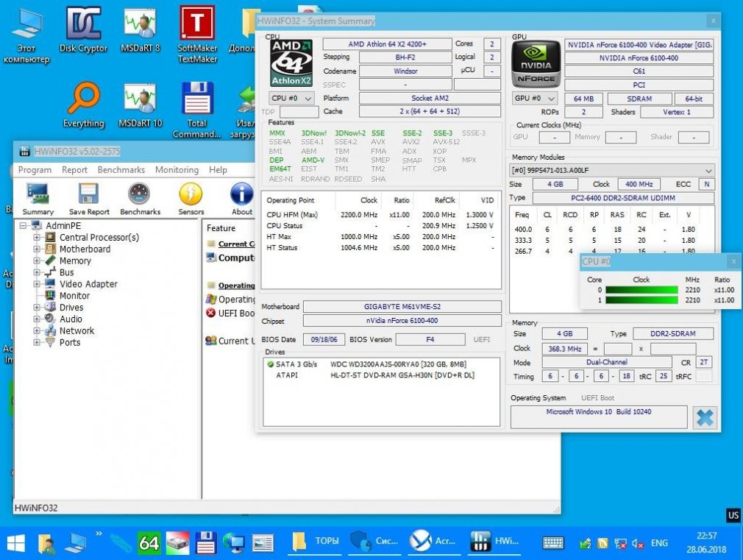The height and width of the screenshot is (560, 743).
Task: Open the CPU #0 selector dropdown
Action: (291, 98)
